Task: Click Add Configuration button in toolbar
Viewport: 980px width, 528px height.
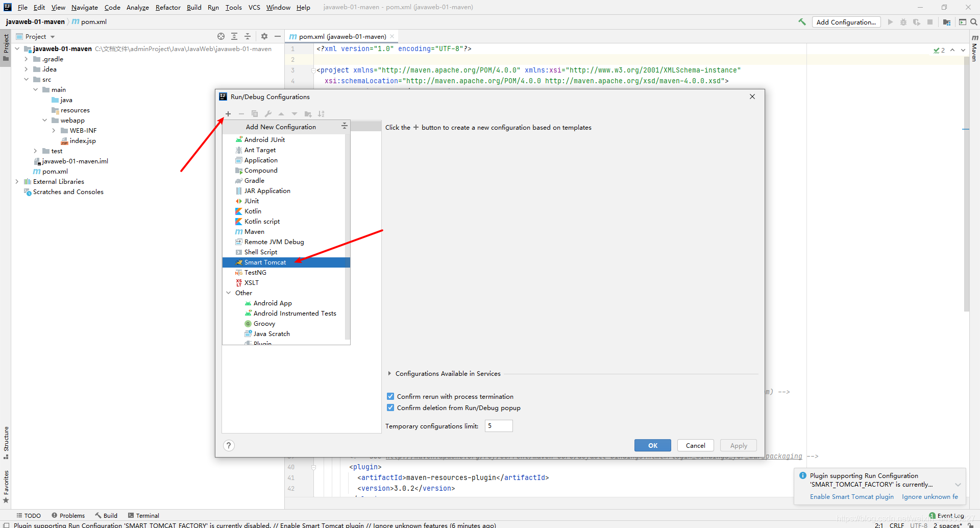Action: (846, 22)
